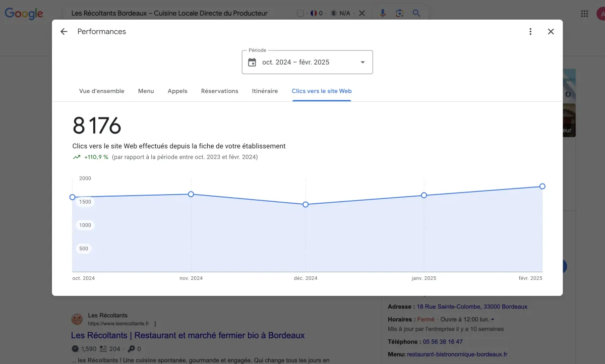Click the magnifying glass search button

coord(416,13)
